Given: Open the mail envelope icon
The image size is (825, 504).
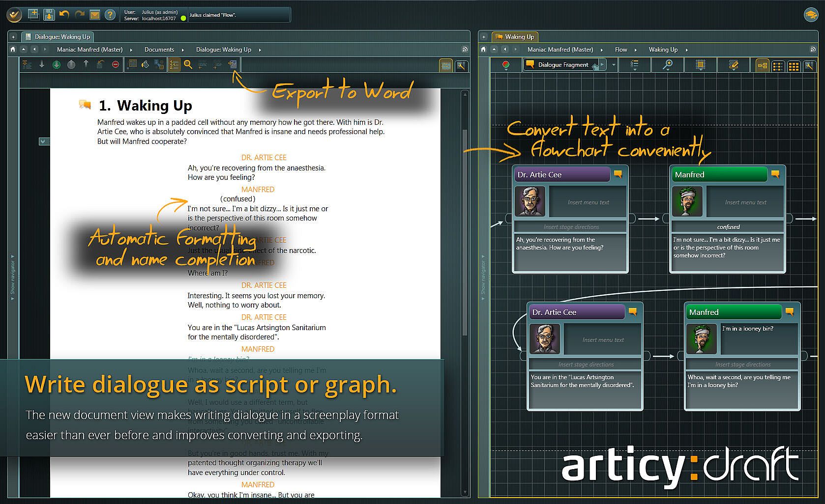Looking at the screenshot, I should [x=95, y=15].
